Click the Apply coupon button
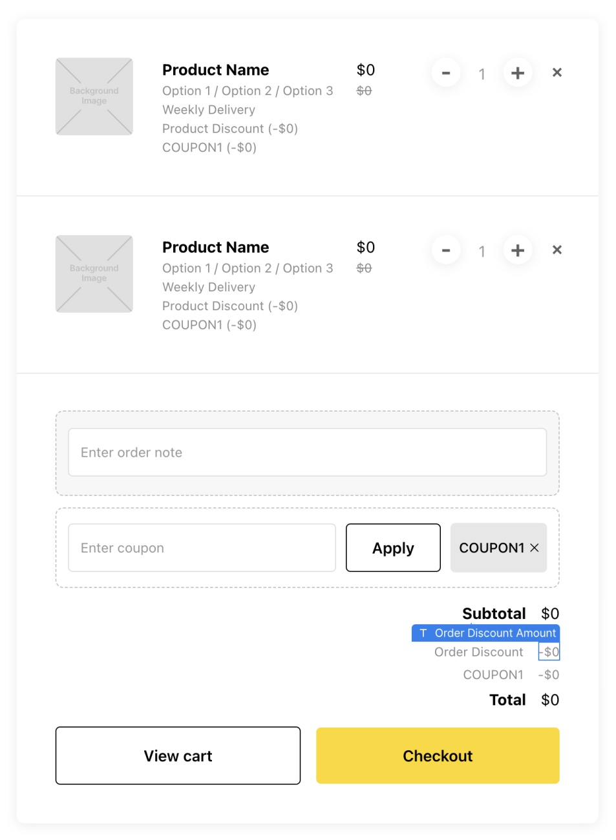The image size is (616, 840). point(393,548)
